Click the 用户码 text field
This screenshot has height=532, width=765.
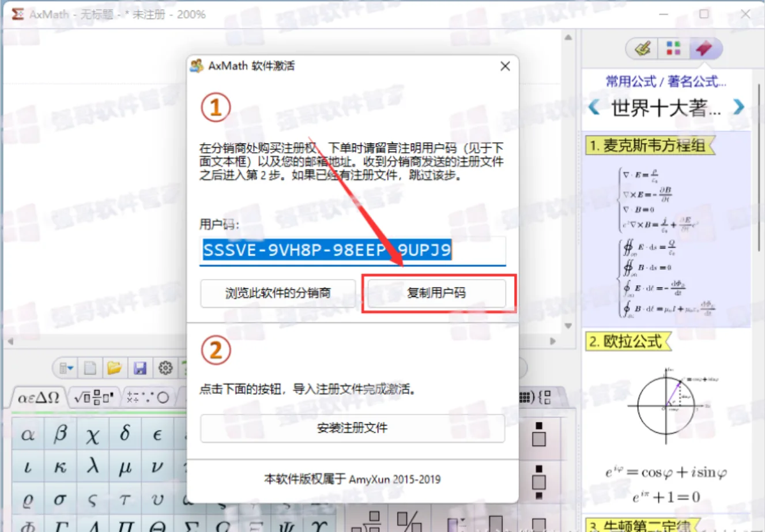pos(352,251)
